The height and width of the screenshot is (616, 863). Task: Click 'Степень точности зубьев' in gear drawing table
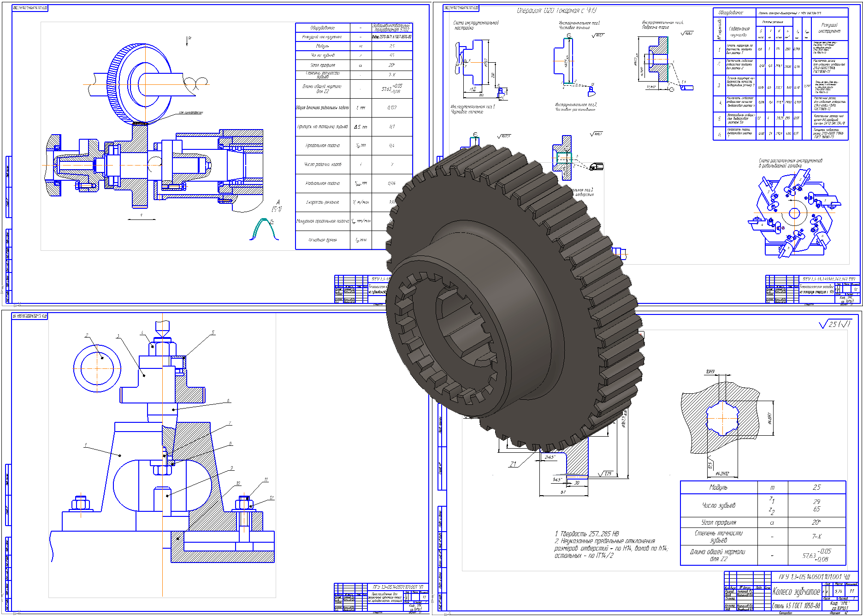719,536
